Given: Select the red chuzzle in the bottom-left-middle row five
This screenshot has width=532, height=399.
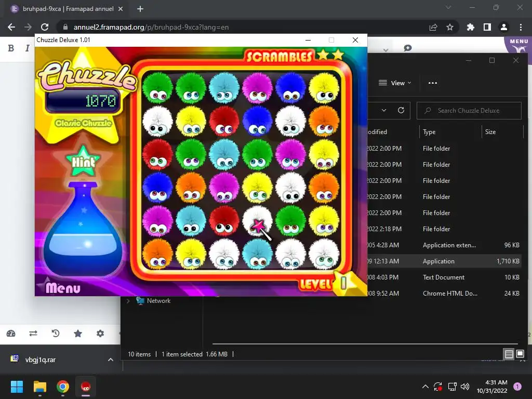Looking at the screenshot, I should tap(224, 221).
